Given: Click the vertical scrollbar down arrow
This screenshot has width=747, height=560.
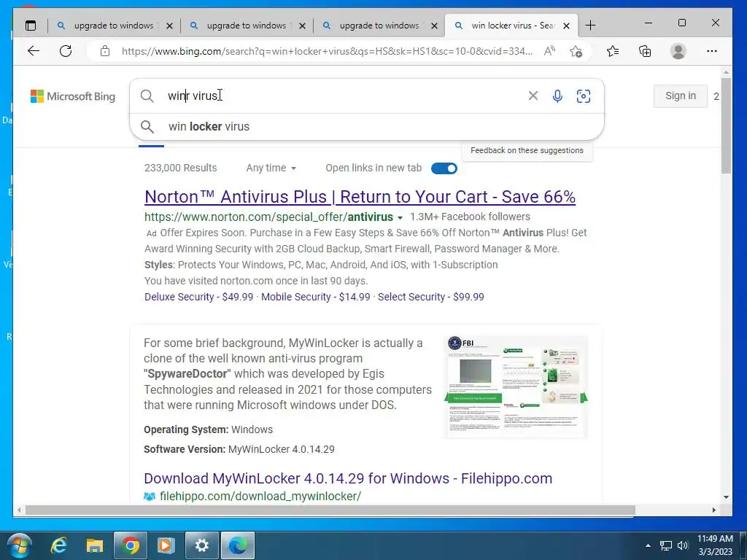Looking at the screenshot, I should click(x=726, y=497).
